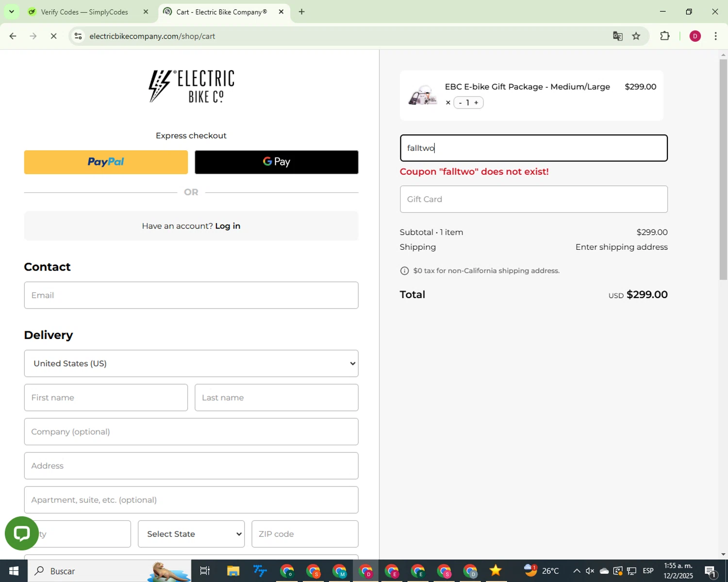
Task: Click the Apartment, suite, etc. field
Action: 191,500
